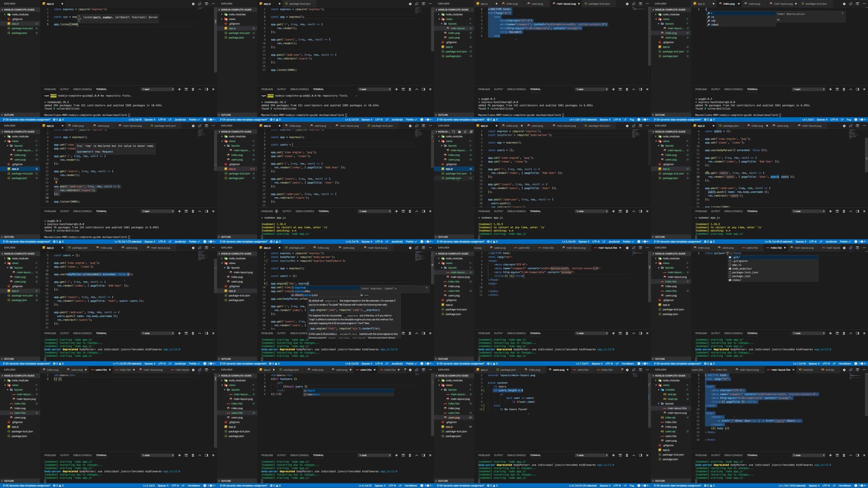Click Refresh Explorer icon beside truncated NODEJS-... header
The height and width of the screenshot is (488, 868).
point(465,132)
